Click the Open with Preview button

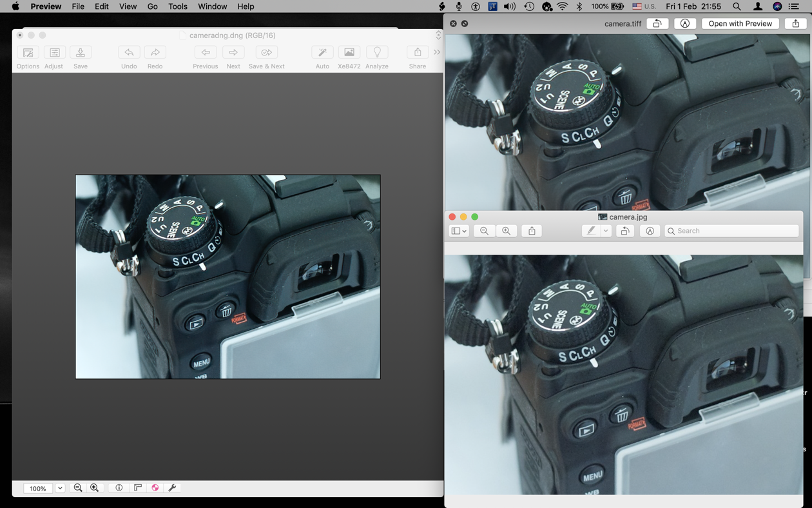(740, 24)
